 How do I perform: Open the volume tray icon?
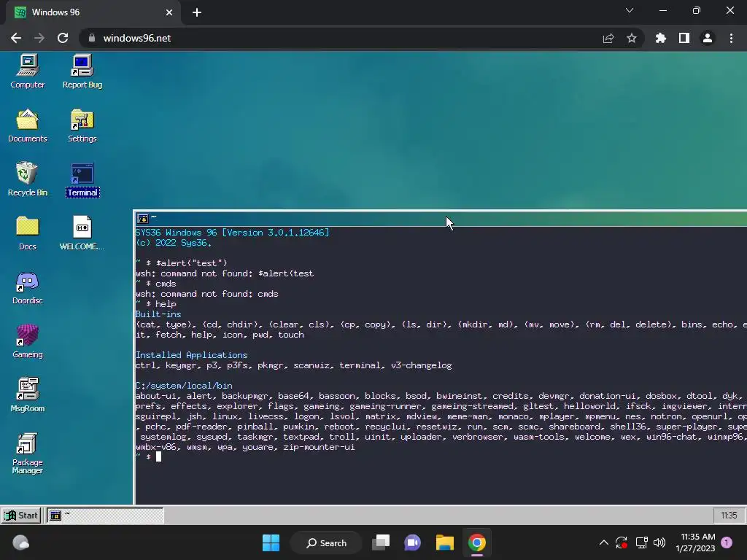pyautogui.click(x=659, y=542)
